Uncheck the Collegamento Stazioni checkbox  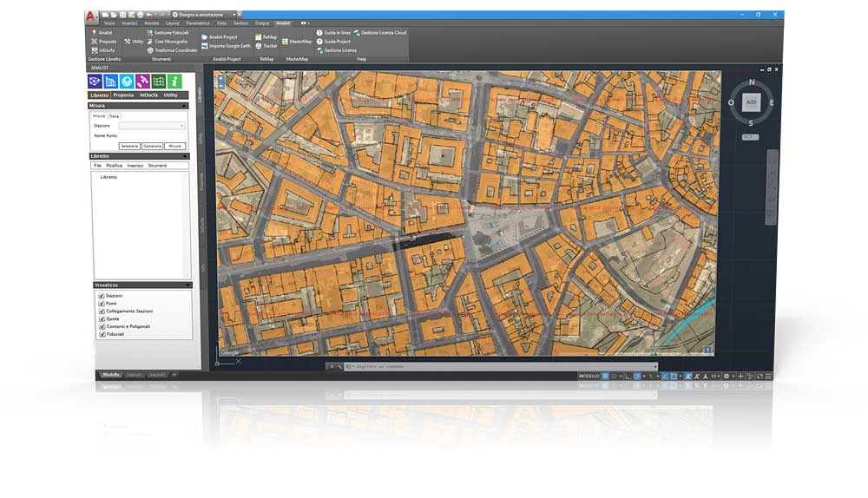(x=102, y=311)
